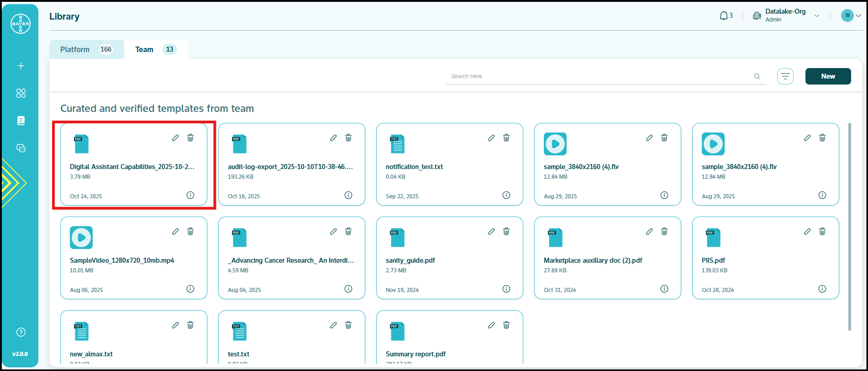Open the notifications bell
The width and height of the screenshot is (868, 371).
[724, 16]
